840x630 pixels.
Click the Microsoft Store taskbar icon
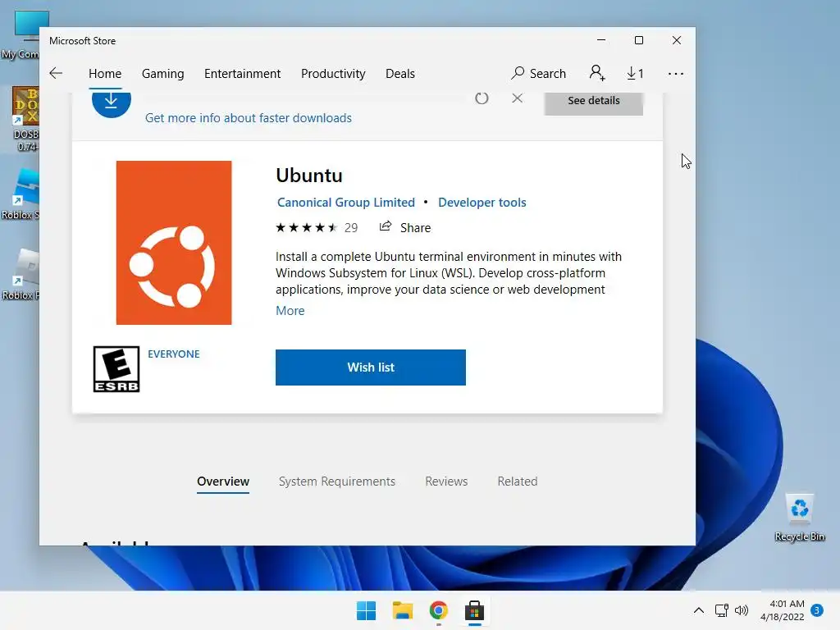pos(474,610)
